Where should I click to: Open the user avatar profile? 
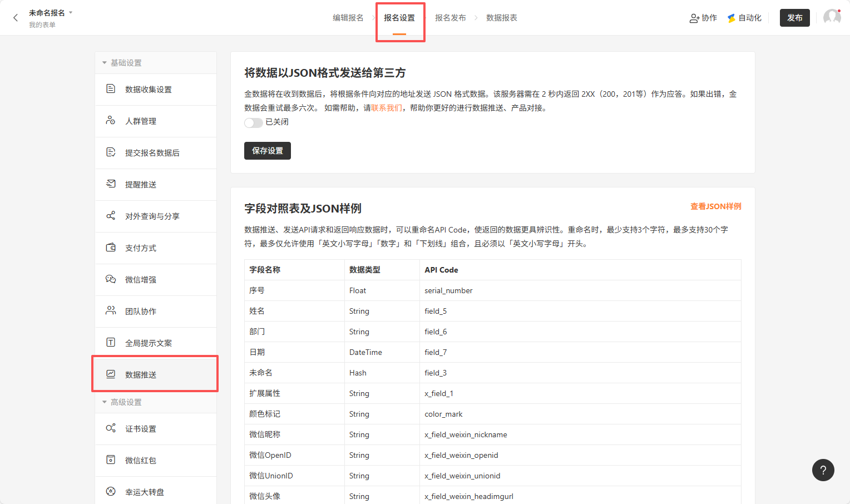tap(832, 17)
